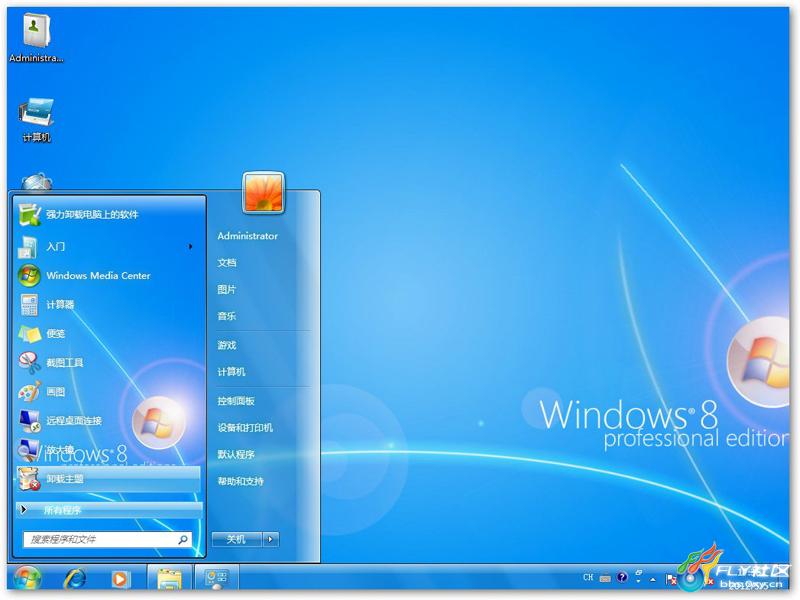The width and height of the screenshot is (800, 600).
Task: Open 计算机 in the Start menu right pane
Action: tap(231, 371)
